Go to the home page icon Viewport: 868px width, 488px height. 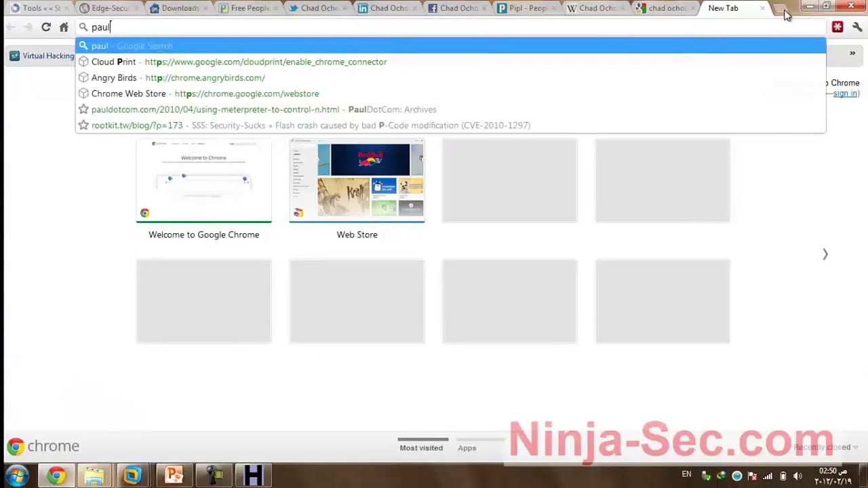point(64,27)
